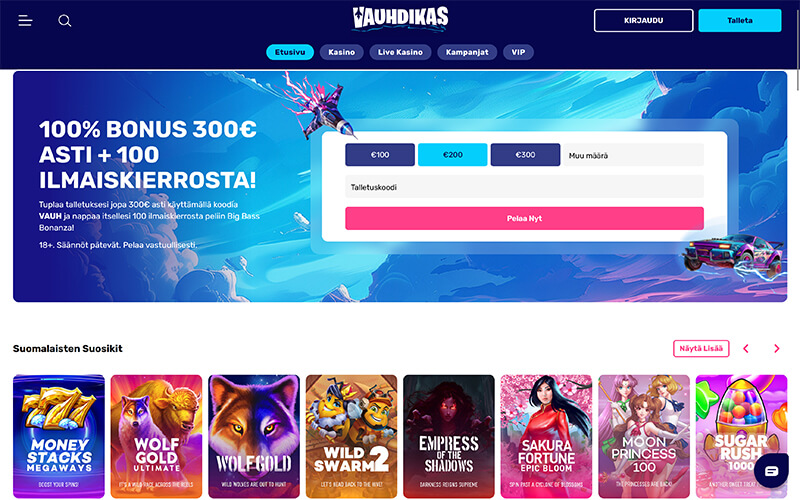Open the hamburger menu icon
The width and height of the screenshot is (800, 500).
[25, 20]
